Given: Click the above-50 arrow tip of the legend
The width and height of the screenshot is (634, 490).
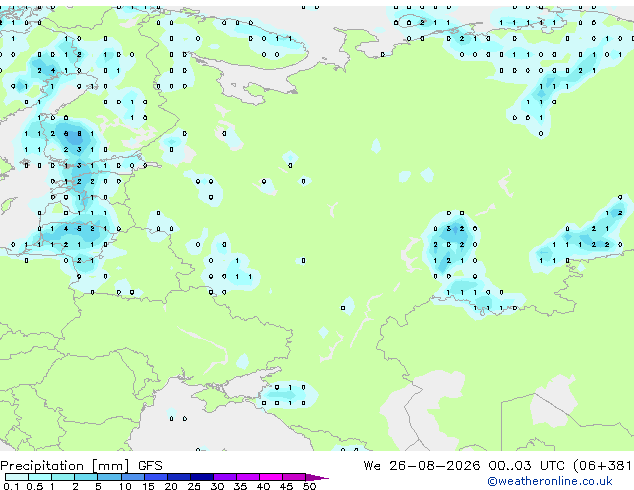Looking at the screenshot, I should tap(317, 478).
